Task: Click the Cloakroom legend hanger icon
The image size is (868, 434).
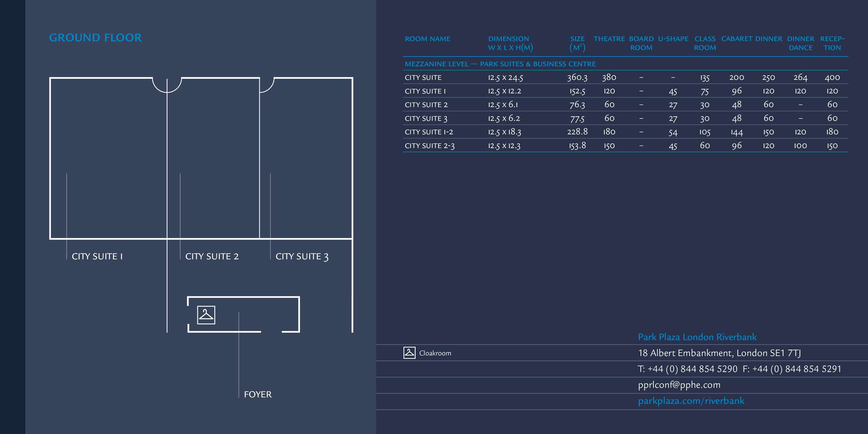Action: pos(409,353)
